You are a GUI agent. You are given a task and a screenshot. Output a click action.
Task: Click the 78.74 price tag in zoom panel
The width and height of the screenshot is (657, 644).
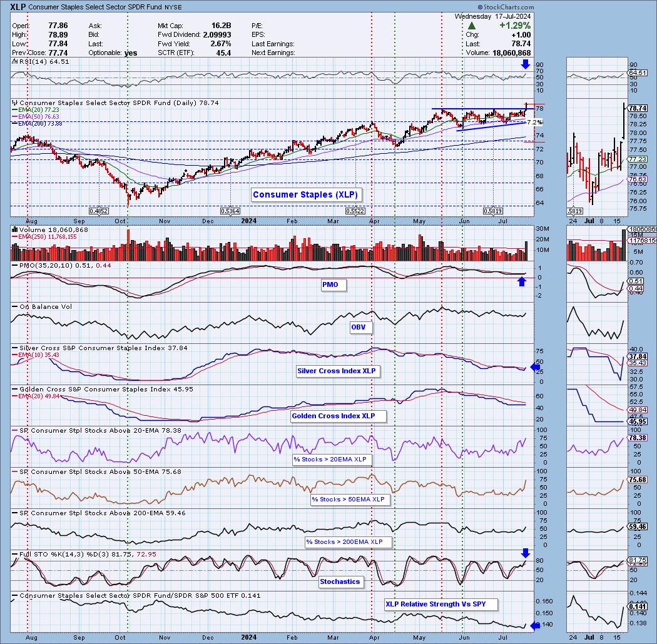click(638, 108)
